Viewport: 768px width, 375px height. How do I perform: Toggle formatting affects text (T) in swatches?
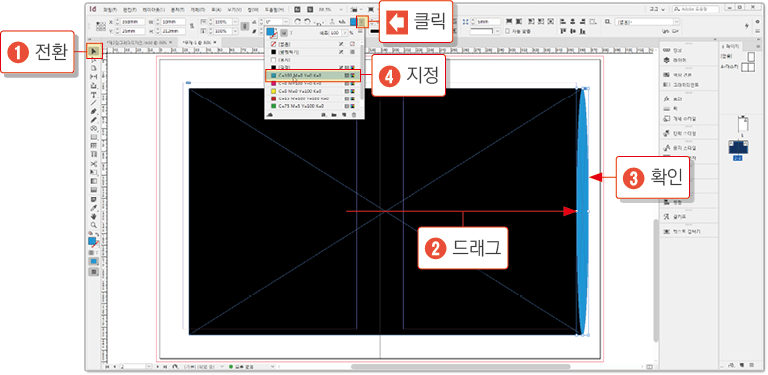[x=290, y=33]
